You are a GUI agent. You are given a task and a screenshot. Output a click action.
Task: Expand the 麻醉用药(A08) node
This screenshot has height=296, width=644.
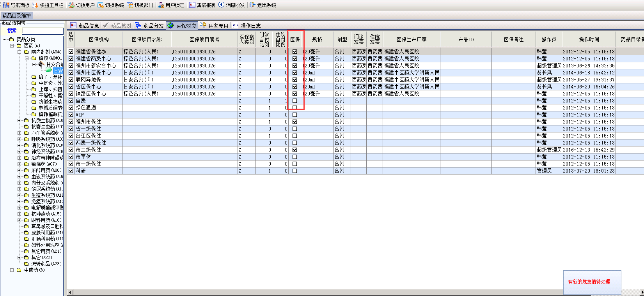click(19, 170)
